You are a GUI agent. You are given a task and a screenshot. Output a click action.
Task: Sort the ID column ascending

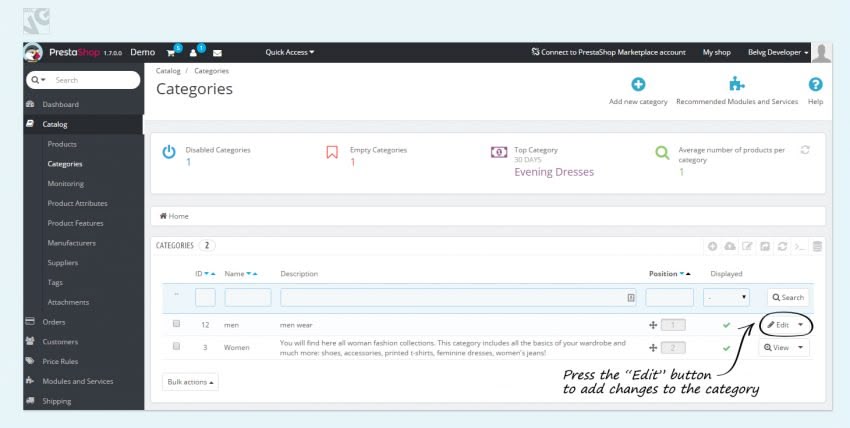pos(213,274)
